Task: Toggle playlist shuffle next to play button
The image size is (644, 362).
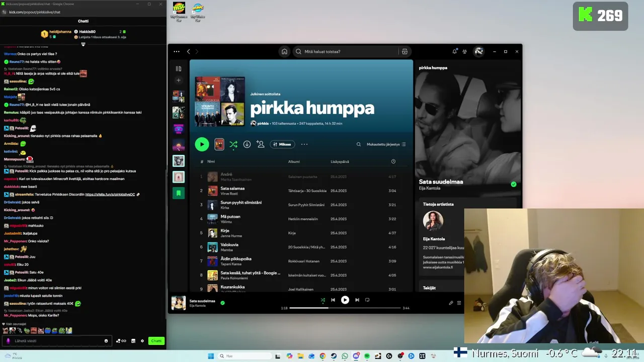Action: [233, 144]
